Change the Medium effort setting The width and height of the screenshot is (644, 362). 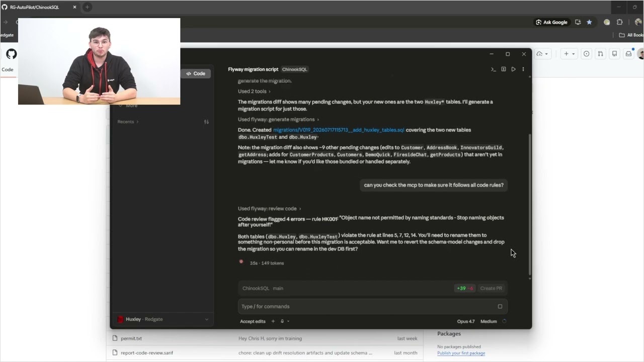click(x=489, y=321)
